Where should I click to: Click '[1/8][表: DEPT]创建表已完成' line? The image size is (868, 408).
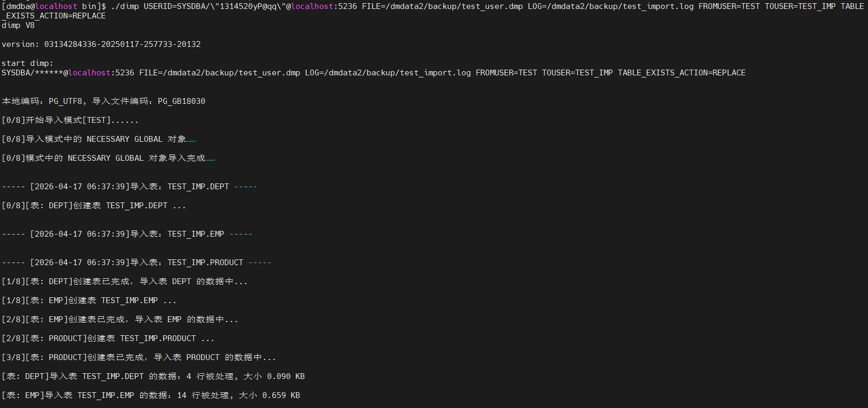click(125, 281)
